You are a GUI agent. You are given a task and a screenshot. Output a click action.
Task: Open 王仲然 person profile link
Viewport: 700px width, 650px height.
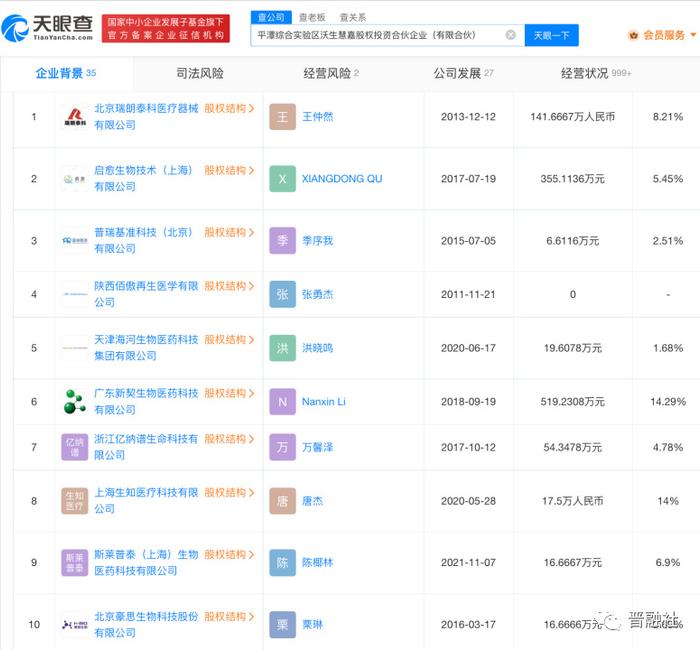point(317,117)
